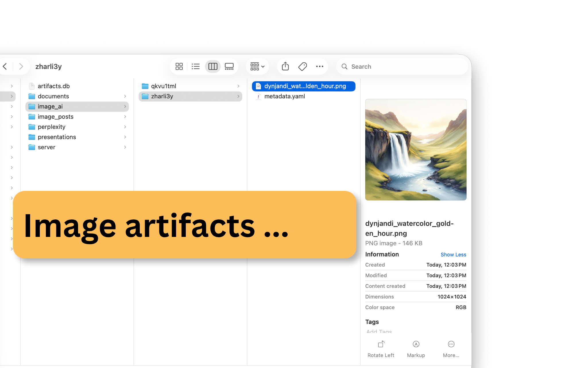Expand chevron beside qkvu1tml folder
The width and height of the screenshot is (588, 368).
click(238, 86)
